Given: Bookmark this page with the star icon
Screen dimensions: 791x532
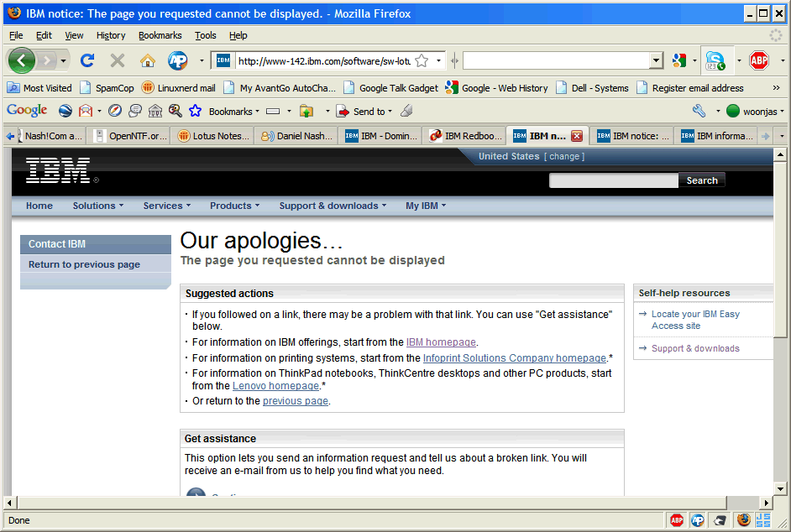Looking at the screenshot, I should 422,61.
